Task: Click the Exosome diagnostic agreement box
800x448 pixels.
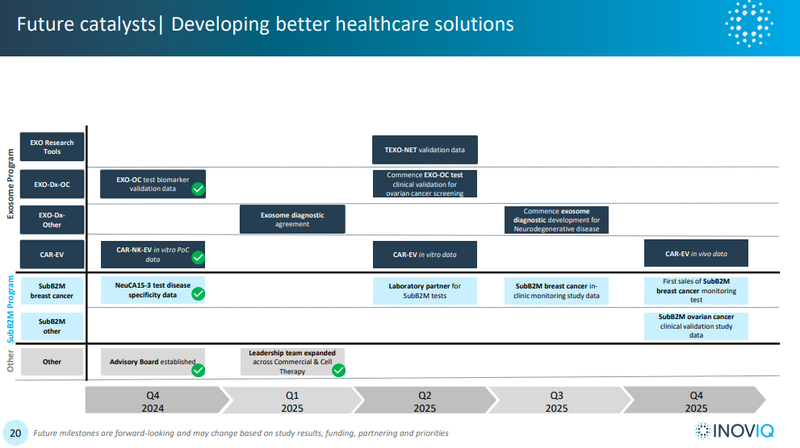Action: coord(292,219)
